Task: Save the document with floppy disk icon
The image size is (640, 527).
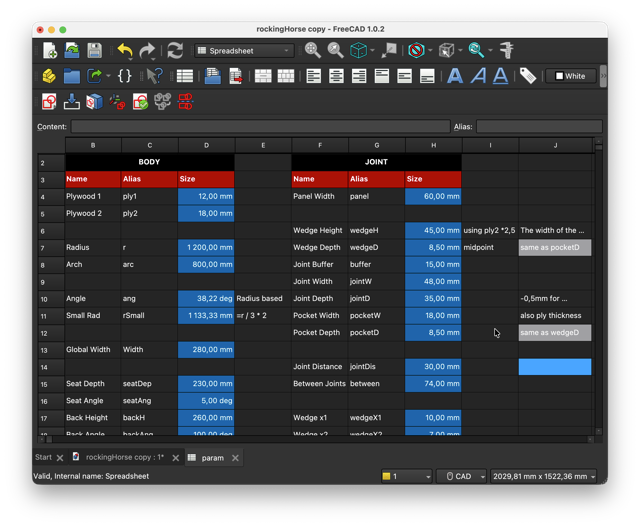Action: [95, 50]
